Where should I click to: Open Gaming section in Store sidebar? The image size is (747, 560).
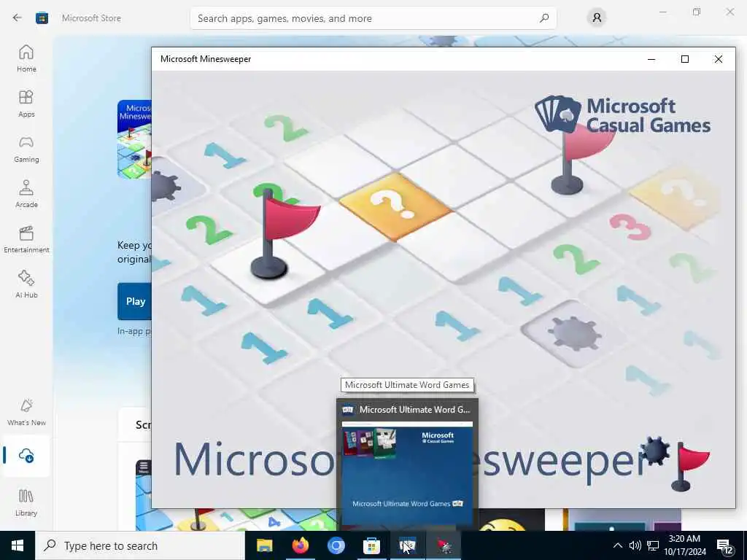pos(26,149)
